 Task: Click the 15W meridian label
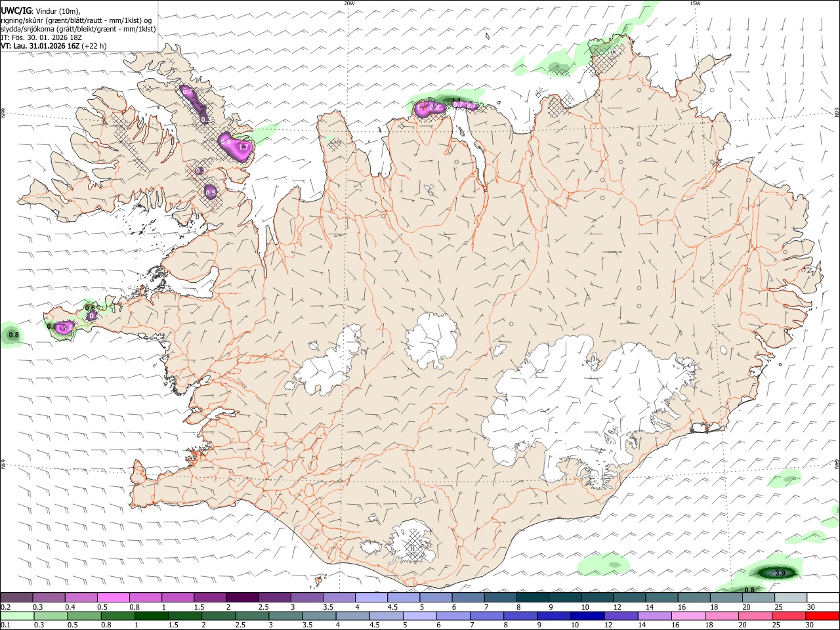[695, 3]
